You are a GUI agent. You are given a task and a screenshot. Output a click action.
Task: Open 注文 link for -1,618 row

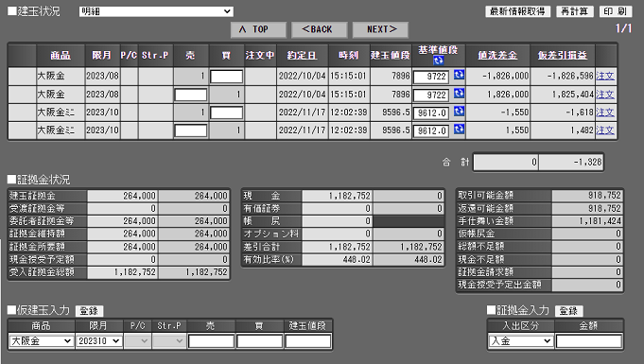pyautogui.click(x=605, y=113)
